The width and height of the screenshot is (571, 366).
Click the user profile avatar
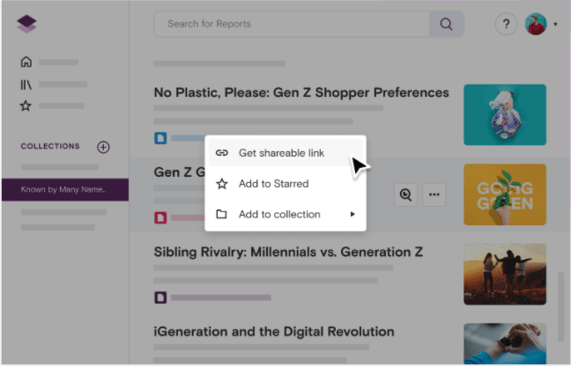pyautogui.click(x=536, y=24)
